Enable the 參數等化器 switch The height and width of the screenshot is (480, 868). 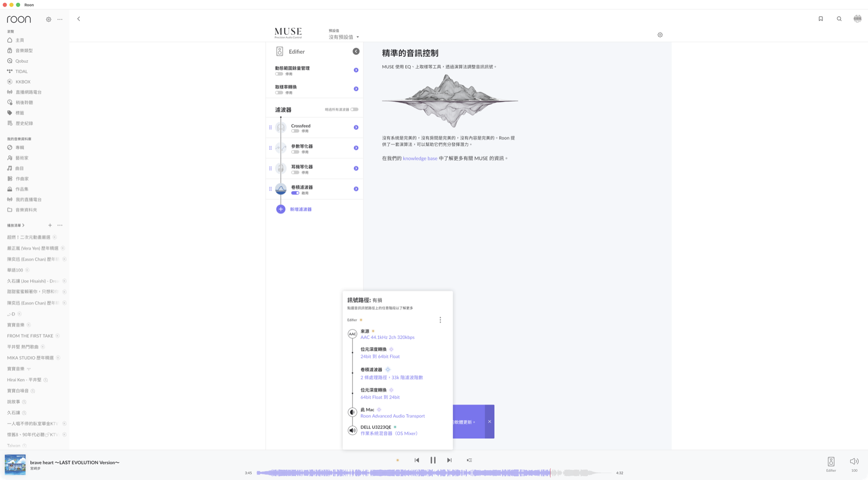[295, 151]
